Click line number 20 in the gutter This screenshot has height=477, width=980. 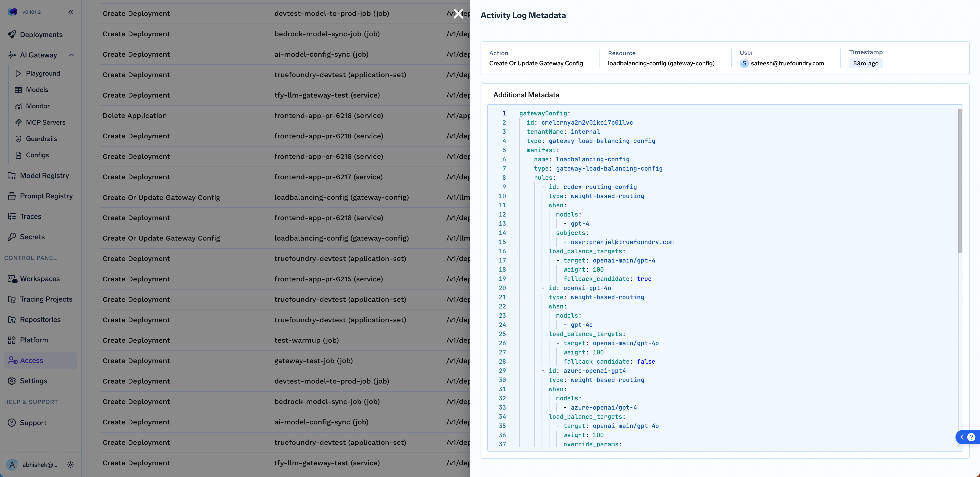point(502,288)
